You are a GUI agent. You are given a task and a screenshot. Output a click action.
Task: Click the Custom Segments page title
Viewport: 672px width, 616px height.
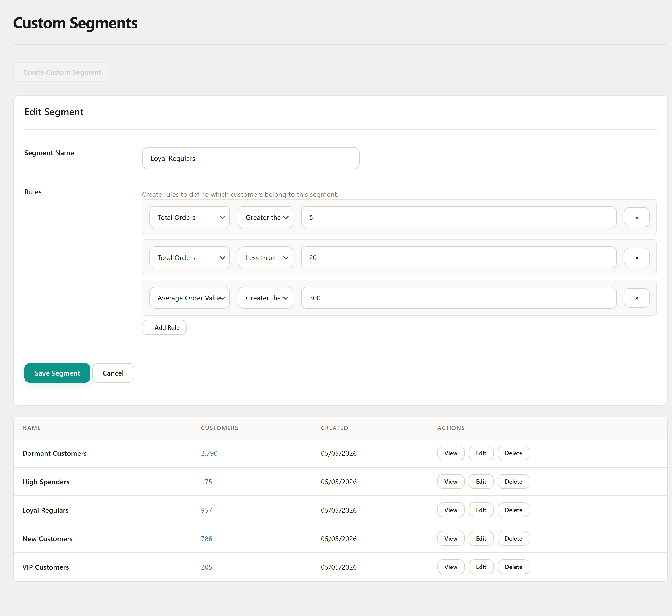[x=75, y=23]
